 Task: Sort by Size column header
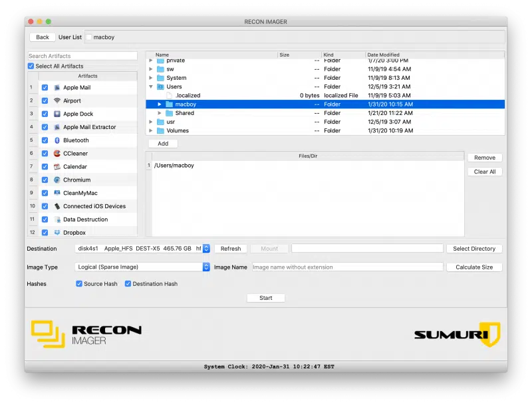pyautogui.click(x=285, y=55)
